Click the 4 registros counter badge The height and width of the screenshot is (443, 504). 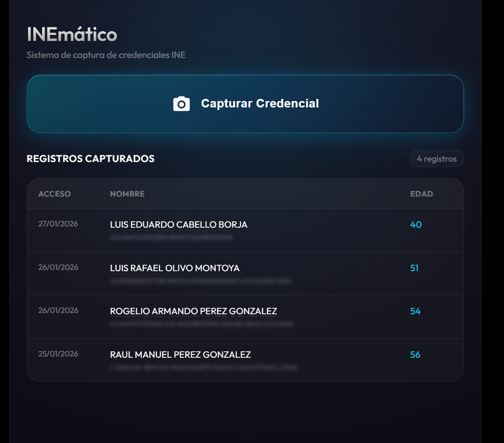436,158
